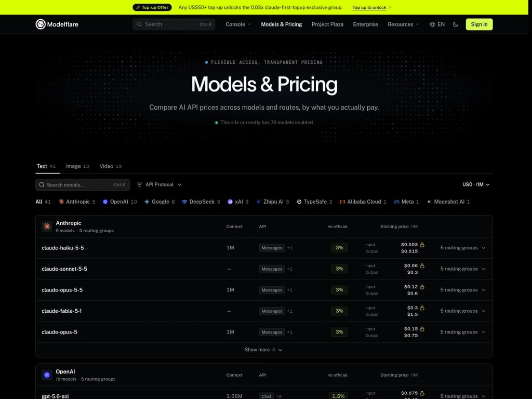Click the Search models input field
Screen dimensions: 532x399
coord(83,184)
